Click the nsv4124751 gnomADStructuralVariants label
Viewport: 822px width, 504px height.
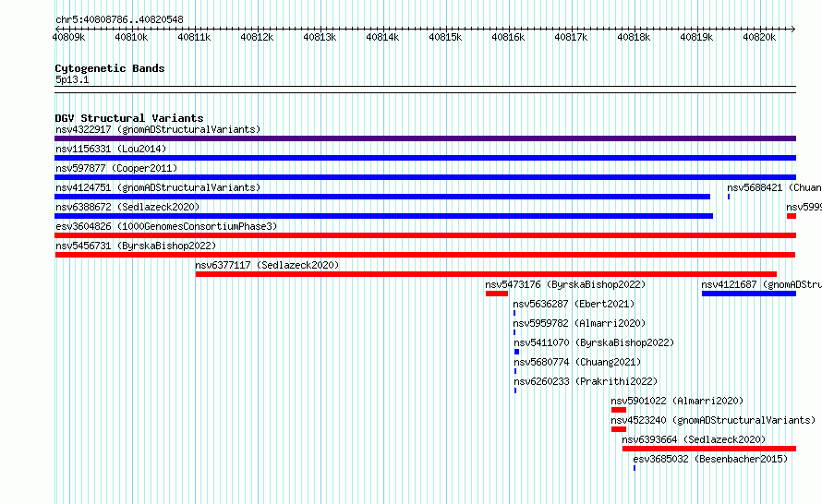coord(158,187)
